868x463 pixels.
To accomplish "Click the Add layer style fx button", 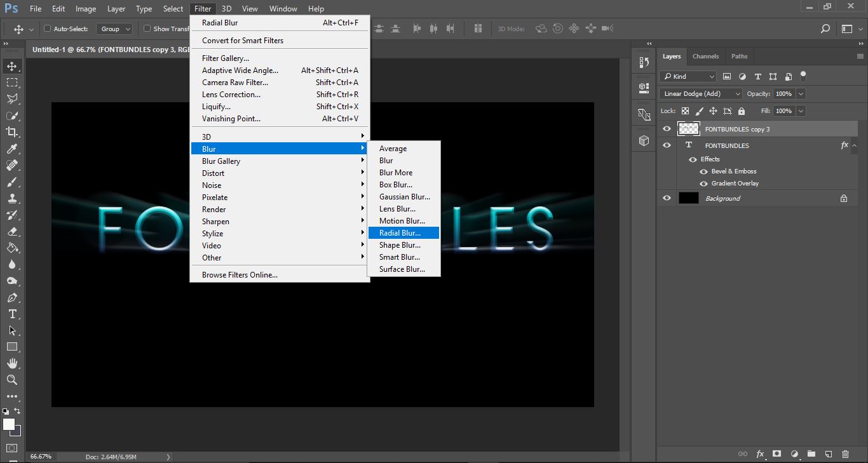I will [x=760, y=454].
